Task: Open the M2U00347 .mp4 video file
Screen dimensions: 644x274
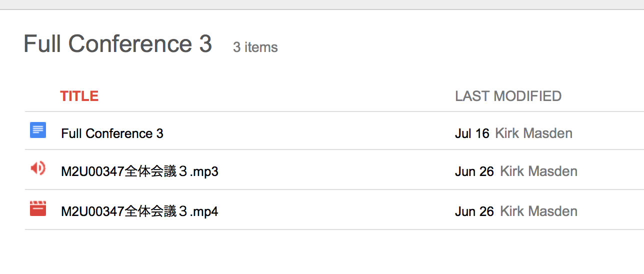Action: point(139,211)
